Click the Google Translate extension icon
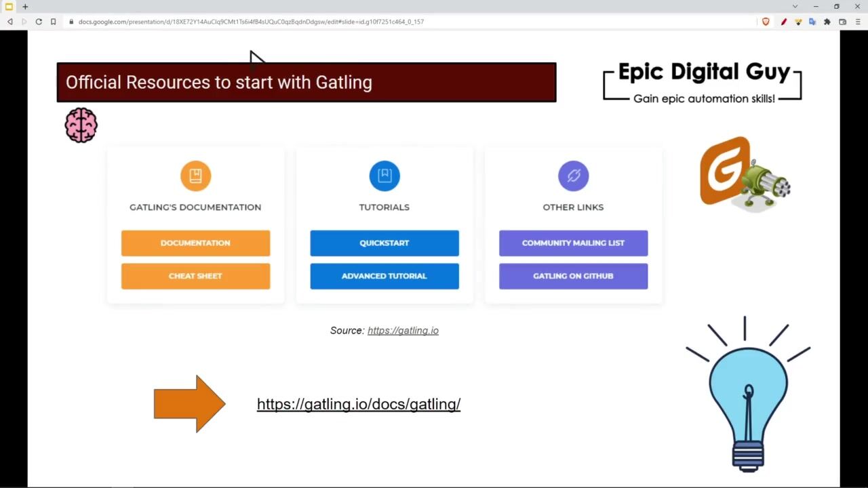This screenshot has height=488, width=868. tap(812, 22)
